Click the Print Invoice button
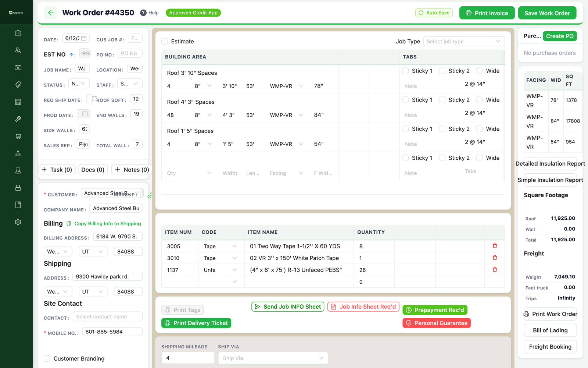588x368 pixels. (x=487, y=13)
